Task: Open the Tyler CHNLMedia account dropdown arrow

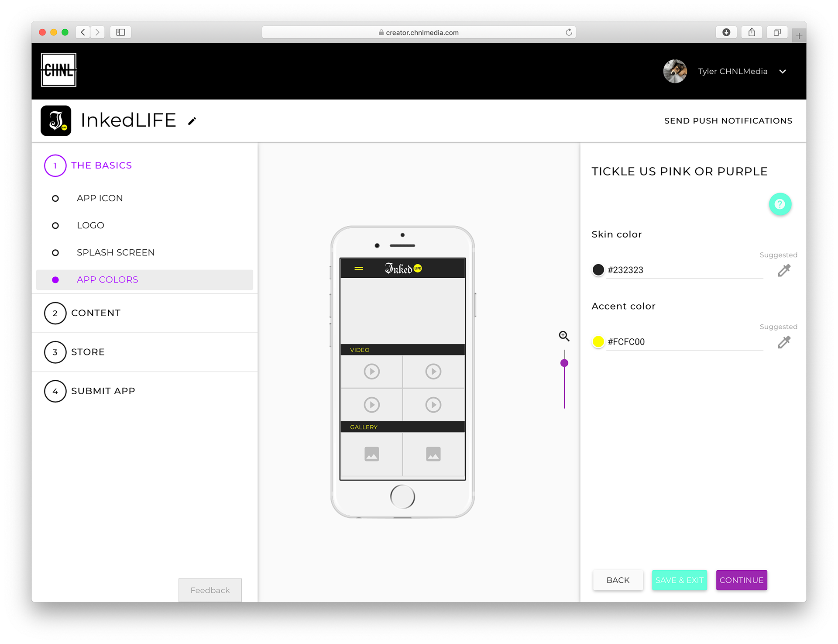Action: pyautogui.click(x=783, y=71)
